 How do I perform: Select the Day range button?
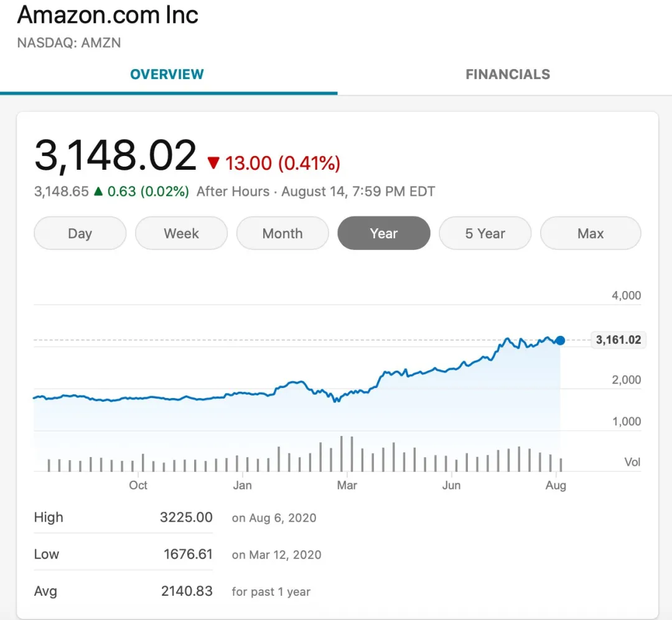coord(80,234)
